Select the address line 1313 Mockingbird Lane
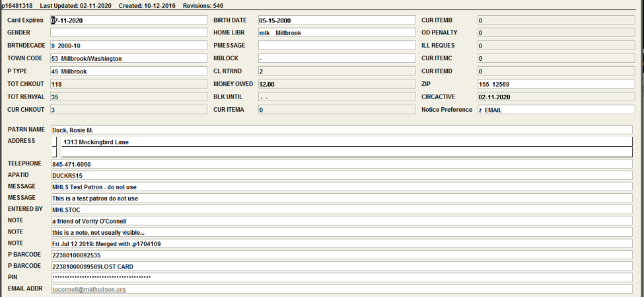Image resolution: width=644 pixels, height=297 pixels. [x=347, y=142]
